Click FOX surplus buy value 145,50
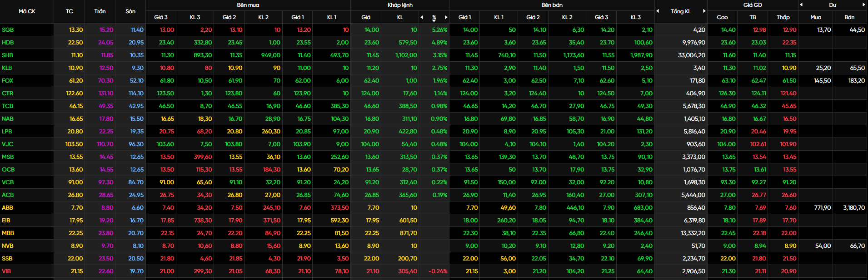The image size is (868, 280). point(822,81)
